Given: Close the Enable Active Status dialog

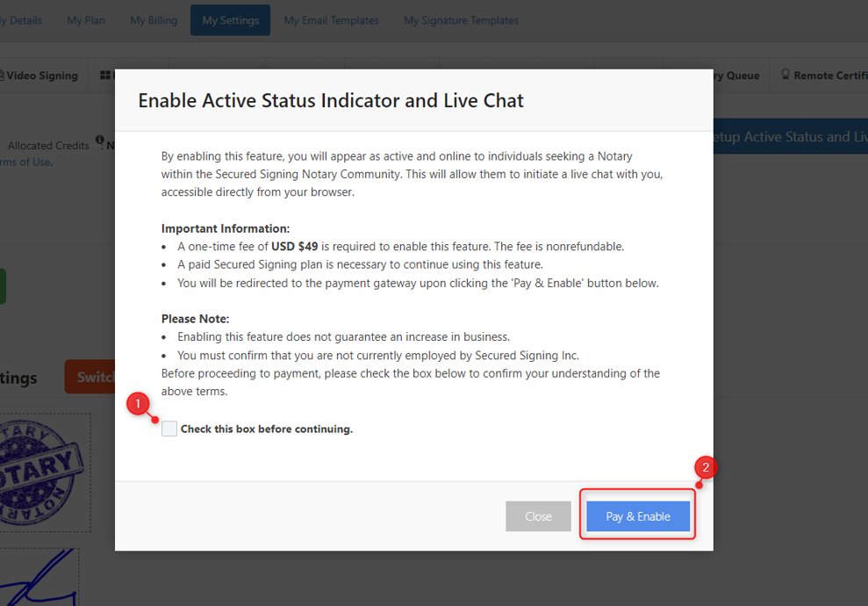Looking at the screenshot, I should coord(538,516).
